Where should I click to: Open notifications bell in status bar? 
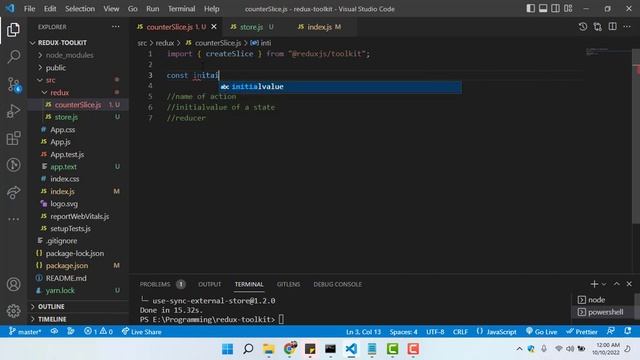coord(627,331)
